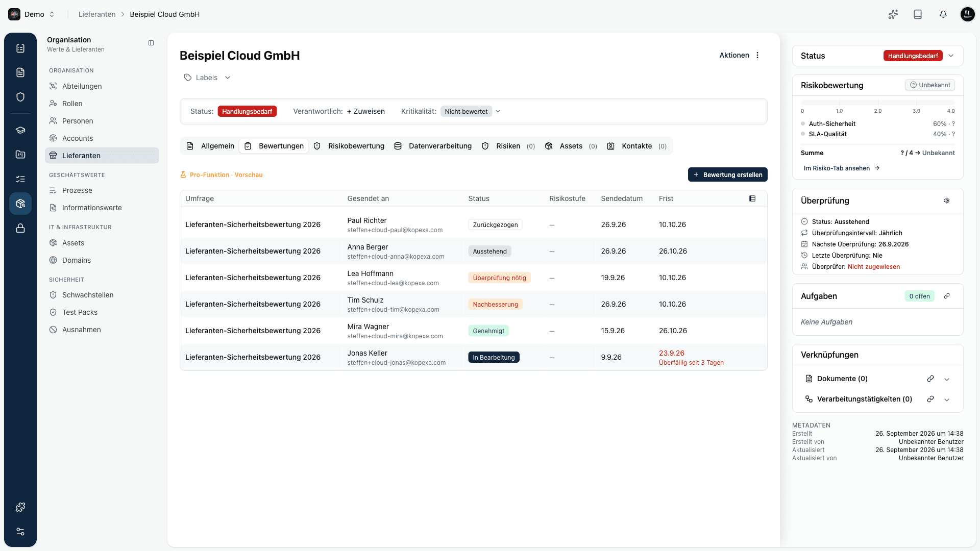Image resolution: width=980 pixels, height=551 pixels.
Task: Click the link icon in Aufgaben panel
Action: [x=947, y=296]
